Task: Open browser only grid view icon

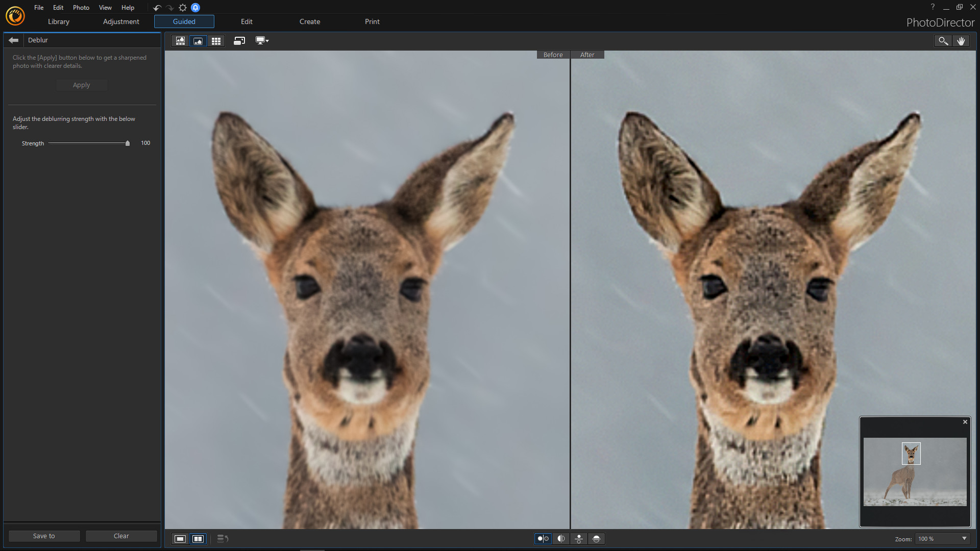Action: tap(216, 41)
